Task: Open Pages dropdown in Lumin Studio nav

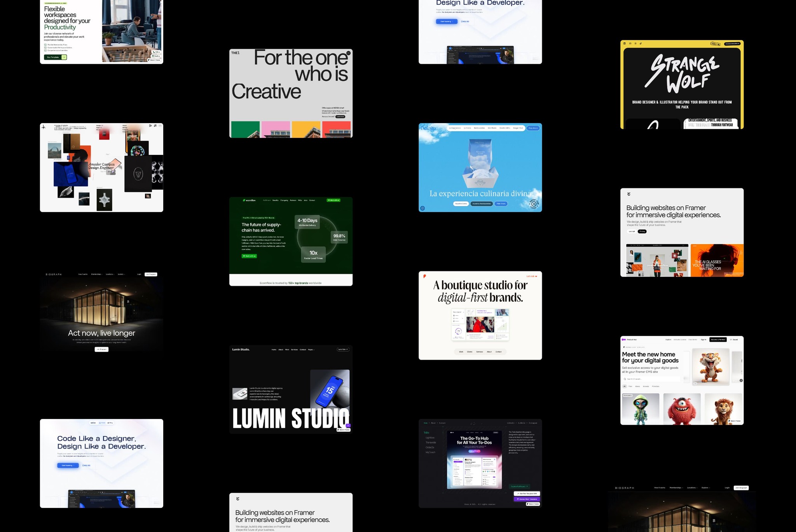Action: (x=311, y=349)
